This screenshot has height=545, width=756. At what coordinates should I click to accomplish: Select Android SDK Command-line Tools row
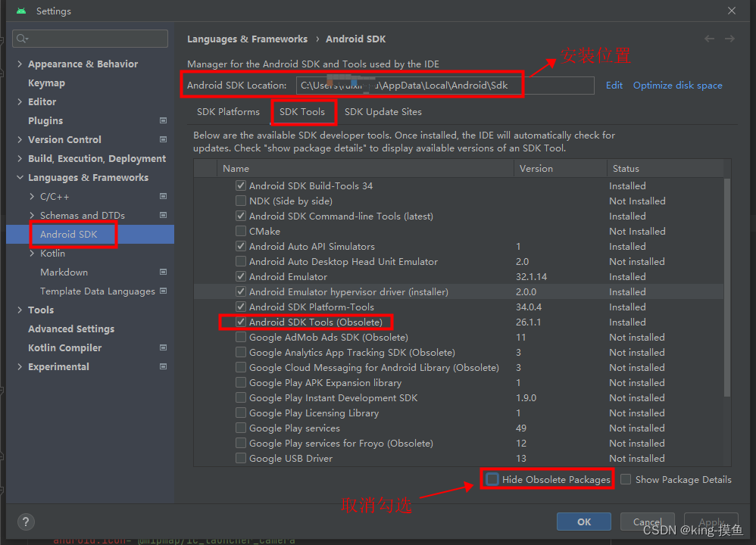pyautogui.click(x=458, y=216)
